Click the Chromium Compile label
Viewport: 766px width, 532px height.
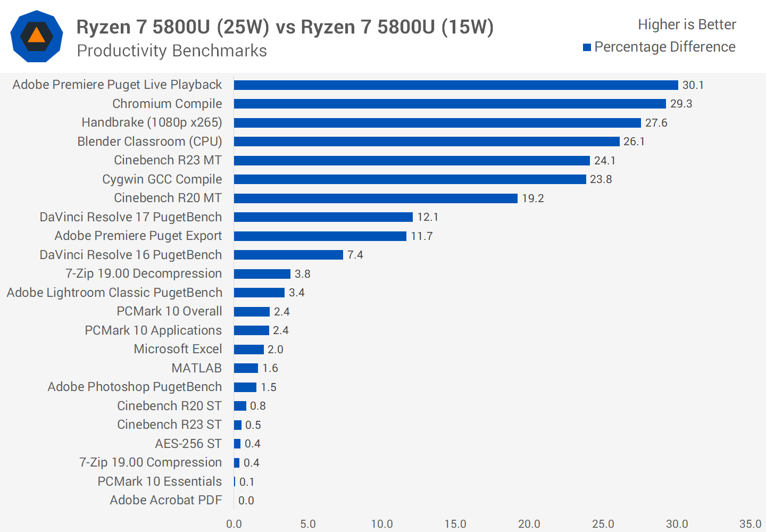click(167, 104)
